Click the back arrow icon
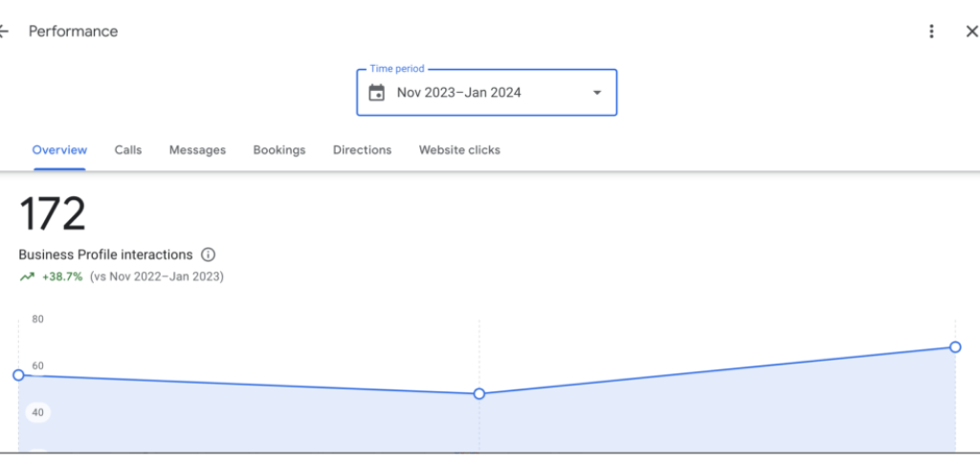Viewport: 980px width, 465px height. click(4, 32)
